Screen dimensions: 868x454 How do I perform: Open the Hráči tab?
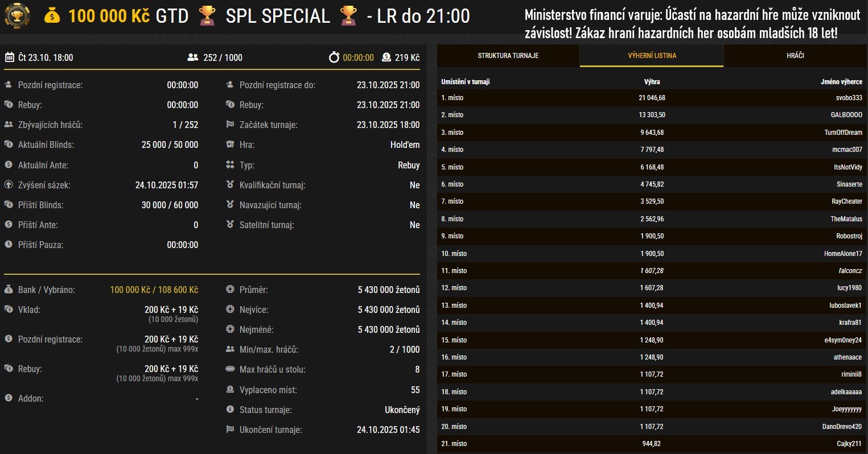coord(796,56)
